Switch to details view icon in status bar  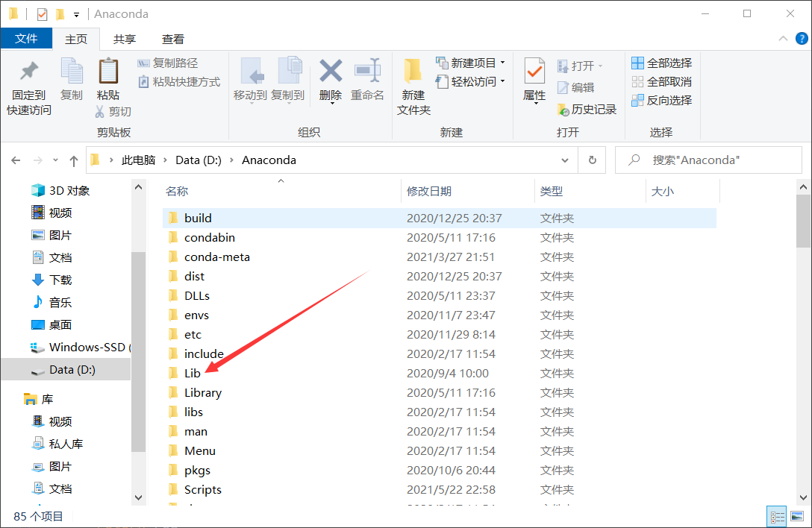tap(777, 517)
